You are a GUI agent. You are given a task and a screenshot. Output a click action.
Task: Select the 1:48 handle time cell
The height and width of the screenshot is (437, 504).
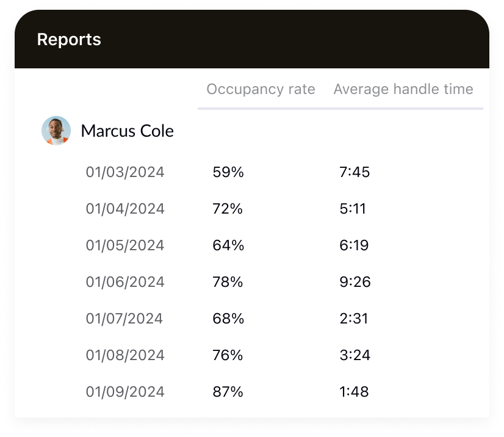[354, 392]
